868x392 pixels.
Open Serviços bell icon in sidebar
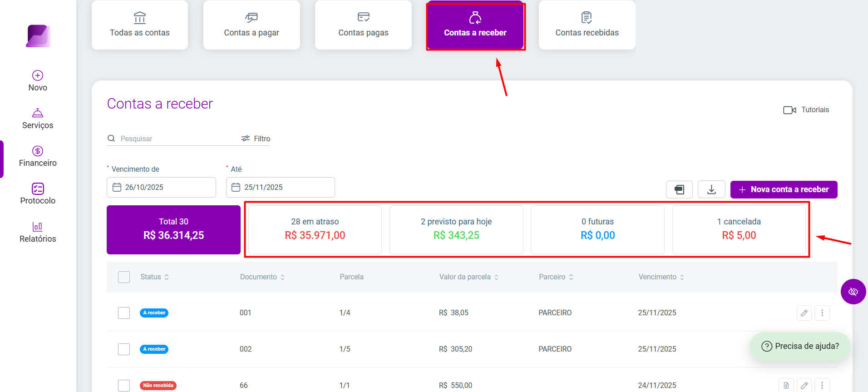point(38,113)
